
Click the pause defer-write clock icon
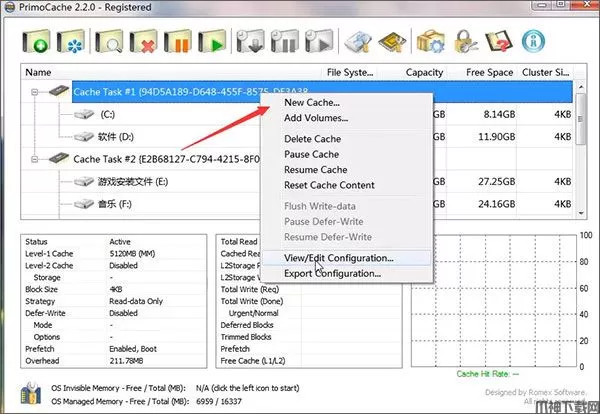click(x=285, y=41)
